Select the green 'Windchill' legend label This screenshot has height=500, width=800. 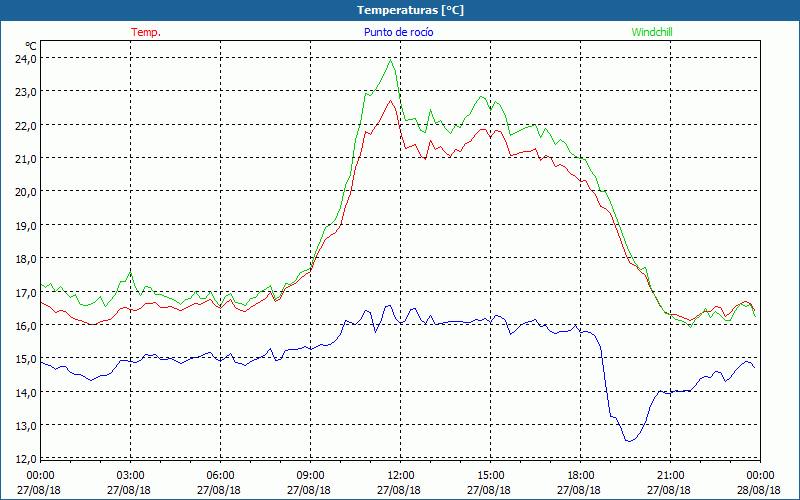pyautogui.click(x=652, y=32)
